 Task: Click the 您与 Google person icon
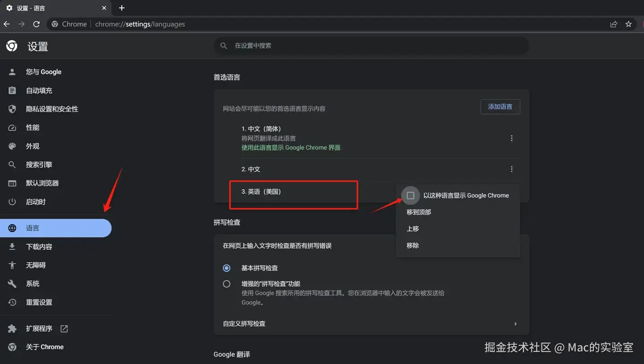(12, 72)
